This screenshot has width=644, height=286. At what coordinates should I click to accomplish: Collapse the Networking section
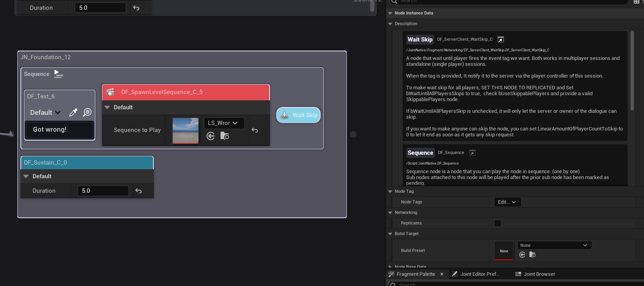(390, 213)
